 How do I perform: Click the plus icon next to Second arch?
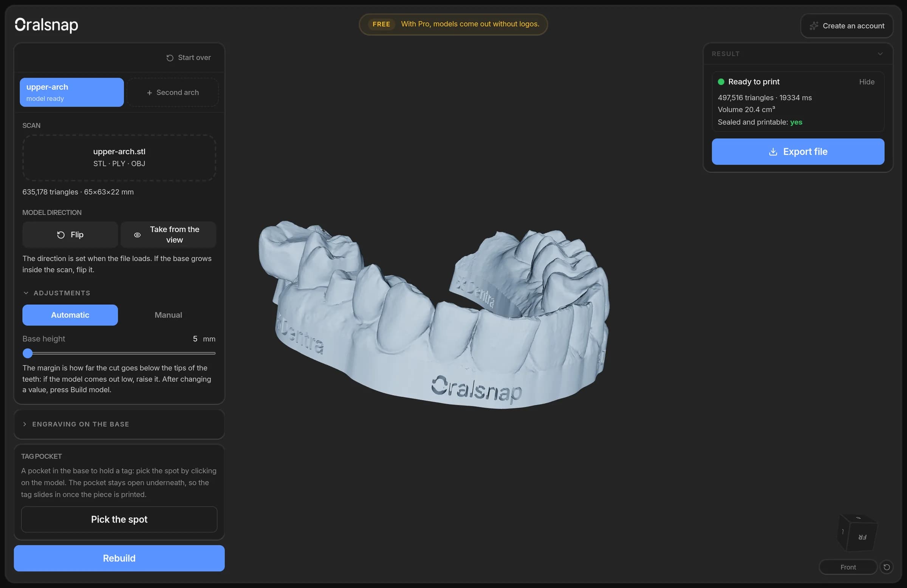pyautogui.click(x=149, y=93)
